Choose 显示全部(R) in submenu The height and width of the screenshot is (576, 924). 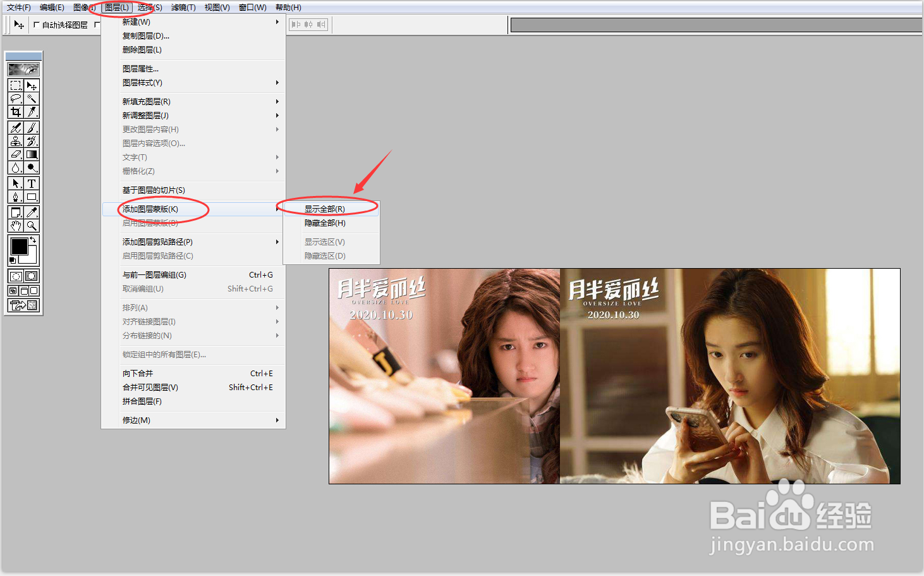click(x=332, y=209)
